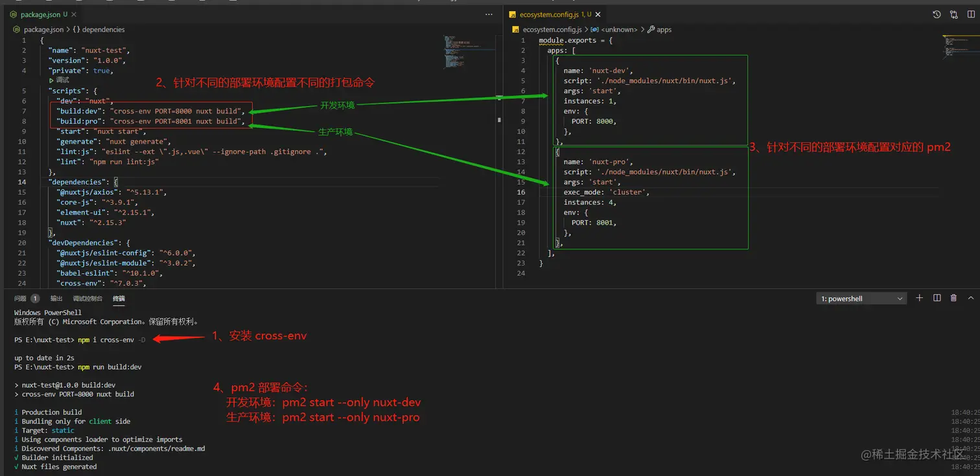Open the 问题 problems panel tab
980x476 pixels.
(x=27, y=299)
